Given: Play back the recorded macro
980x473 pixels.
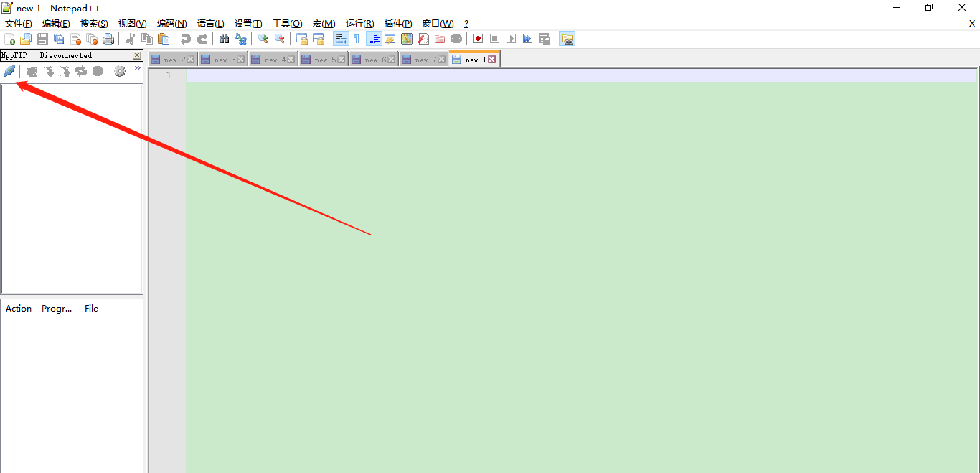Looking at the screenshot, I should [x=511, y=39].
